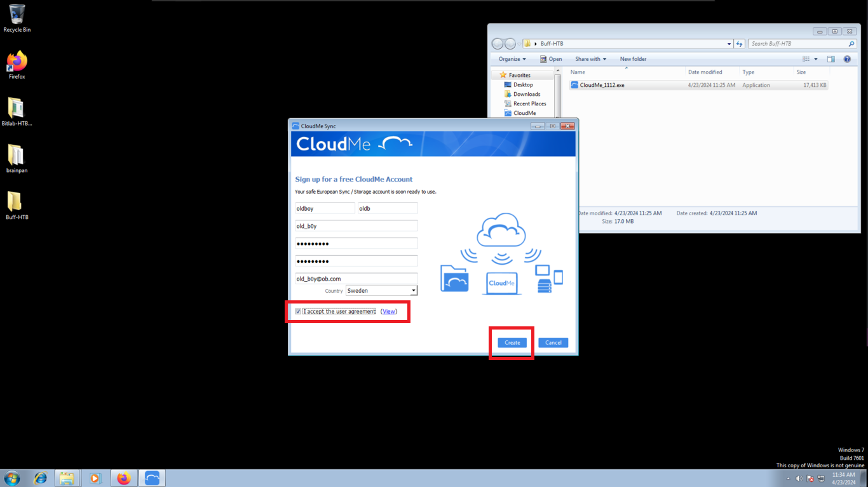Switch to CloudMe on the taskbar
868x487 pixels.
[x=152, y=478]
